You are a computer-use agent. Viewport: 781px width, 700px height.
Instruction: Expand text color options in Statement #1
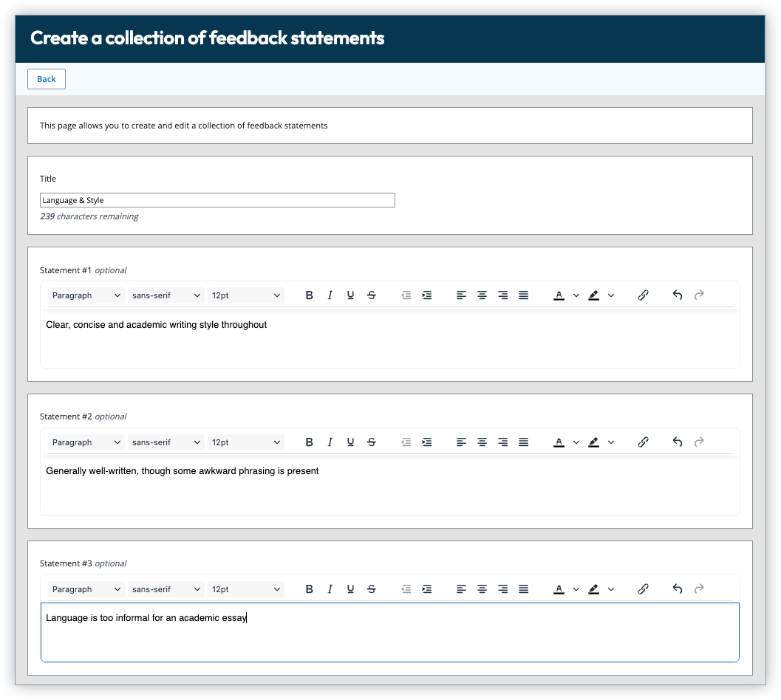(x=576, y=295)
